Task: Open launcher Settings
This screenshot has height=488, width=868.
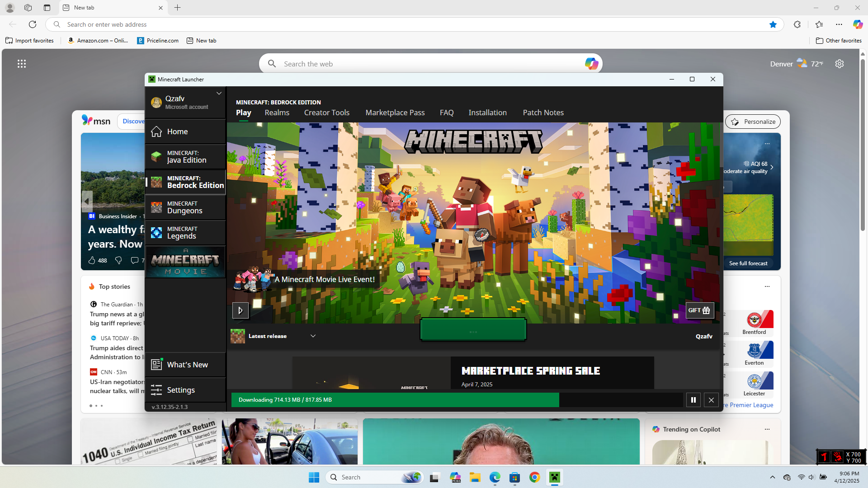Action: click(185, 390)
